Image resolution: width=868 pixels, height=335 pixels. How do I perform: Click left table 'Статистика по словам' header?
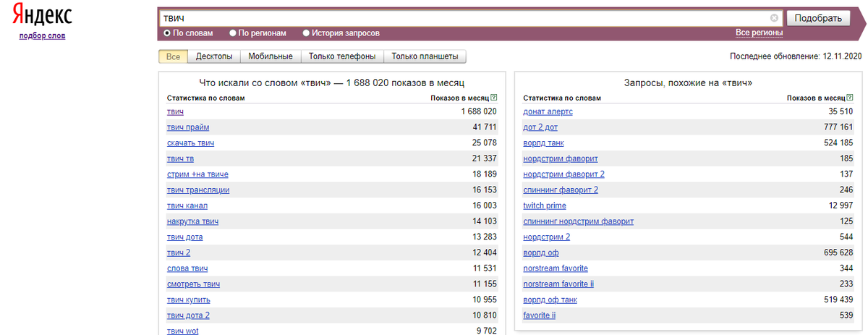coord(206,98)
